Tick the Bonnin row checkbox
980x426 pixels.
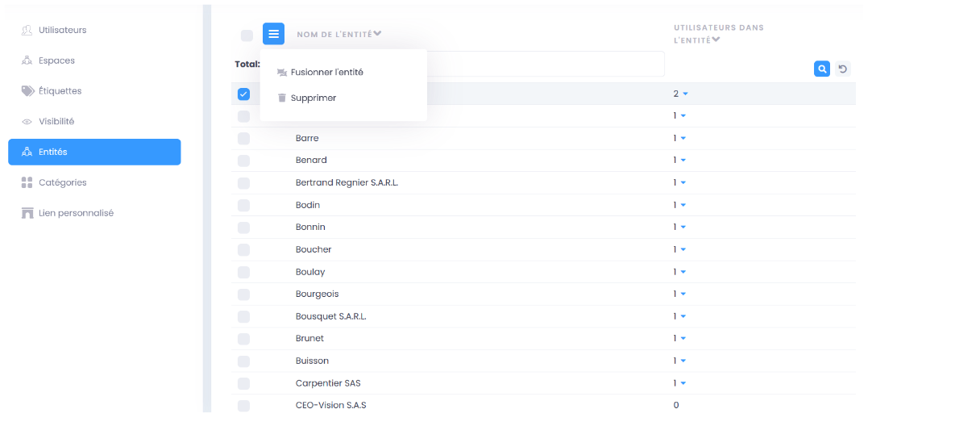tap(243, 228)
